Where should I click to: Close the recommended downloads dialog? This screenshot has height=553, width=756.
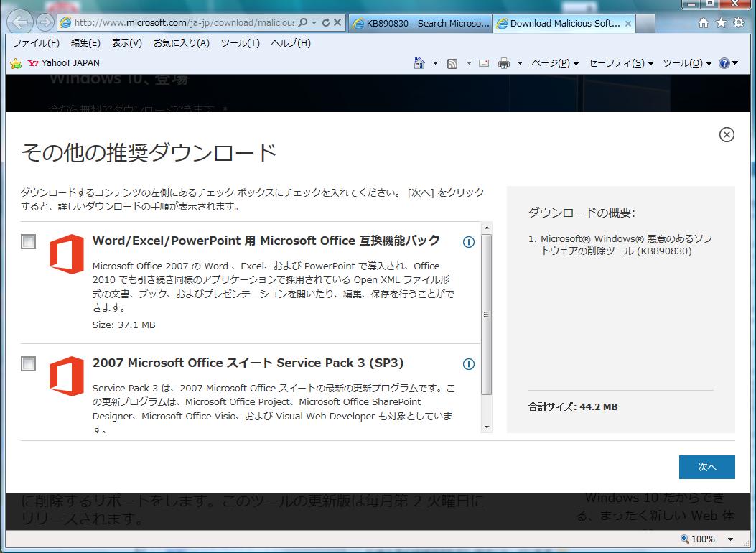click(x=727, y=134)
